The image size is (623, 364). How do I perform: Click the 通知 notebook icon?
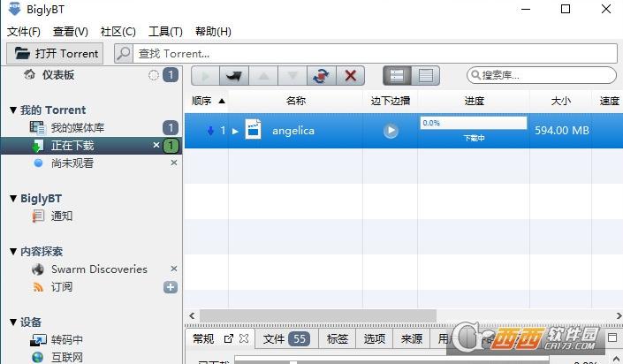(38, 216)
